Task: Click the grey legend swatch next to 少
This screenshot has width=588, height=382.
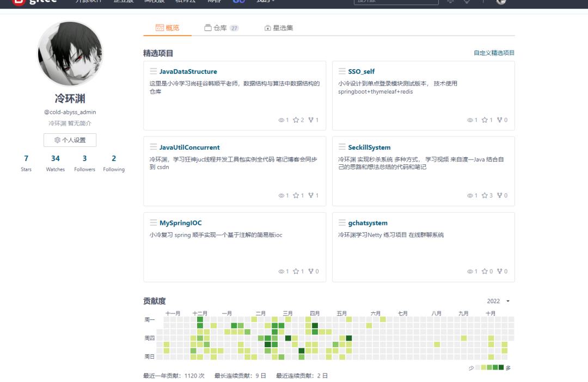Action: 478,367
